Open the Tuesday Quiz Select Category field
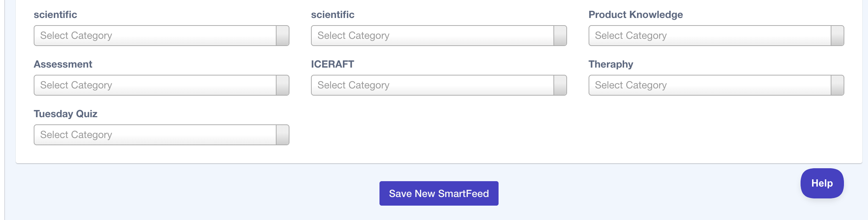Screen dimensions: 868x220 tap(155, 135)
